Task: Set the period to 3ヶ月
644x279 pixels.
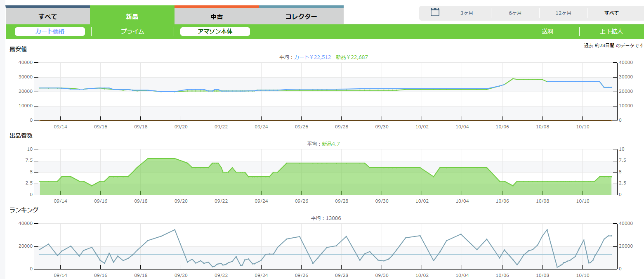Action: 467,13
